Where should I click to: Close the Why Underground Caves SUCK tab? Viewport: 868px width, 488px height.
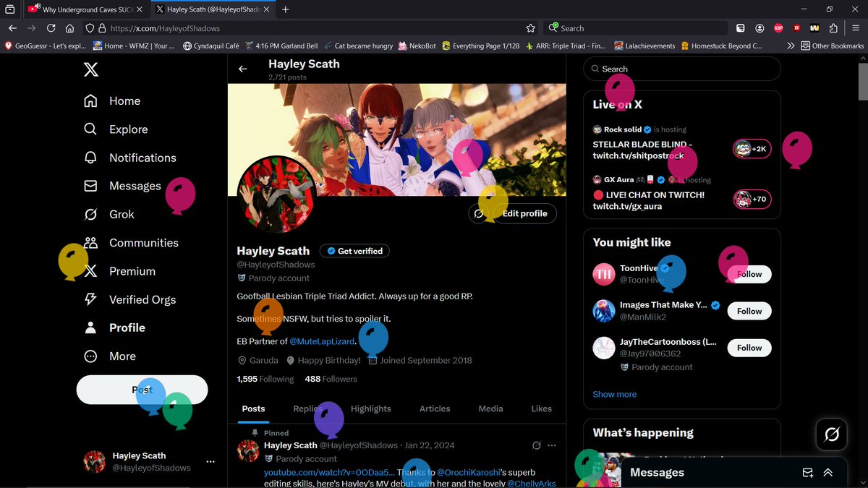pos(141,9)
